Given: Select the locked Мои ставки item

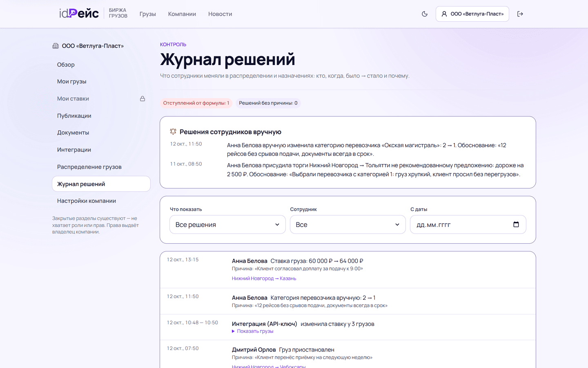Looking at the screenshot, I should pyautogui.click(x=101, y=99).
